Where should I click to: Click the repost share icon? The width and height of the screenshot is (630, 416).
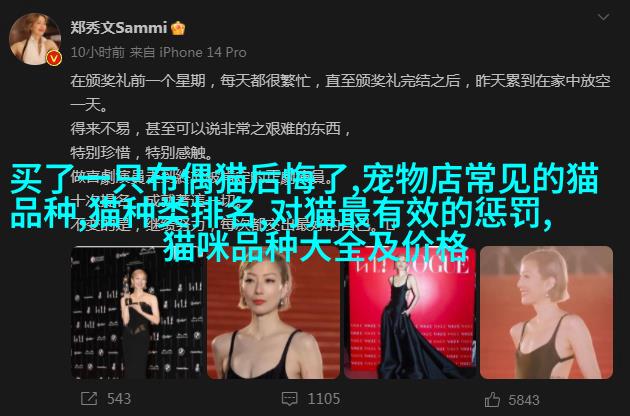coord(89,399)
